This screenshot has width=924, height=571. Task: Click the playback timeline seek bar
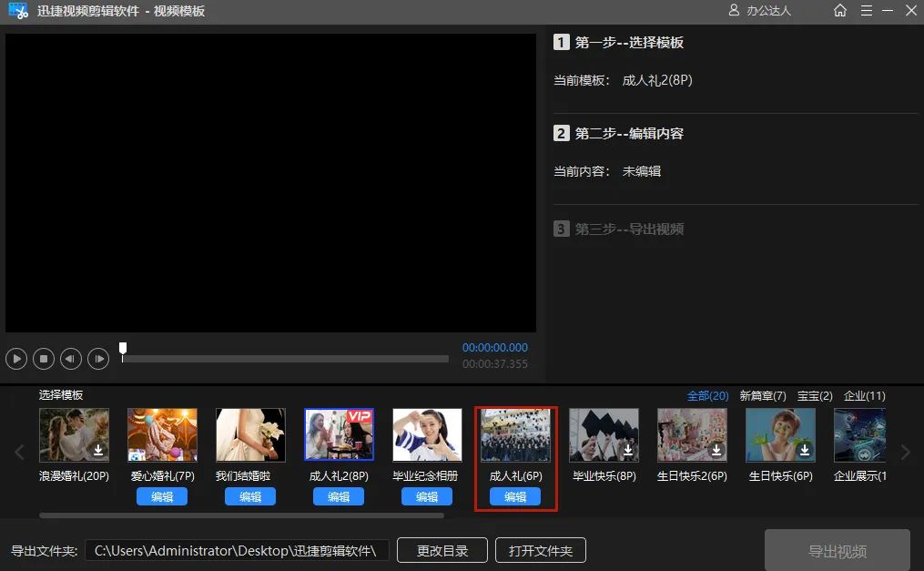tap(285, 359)
